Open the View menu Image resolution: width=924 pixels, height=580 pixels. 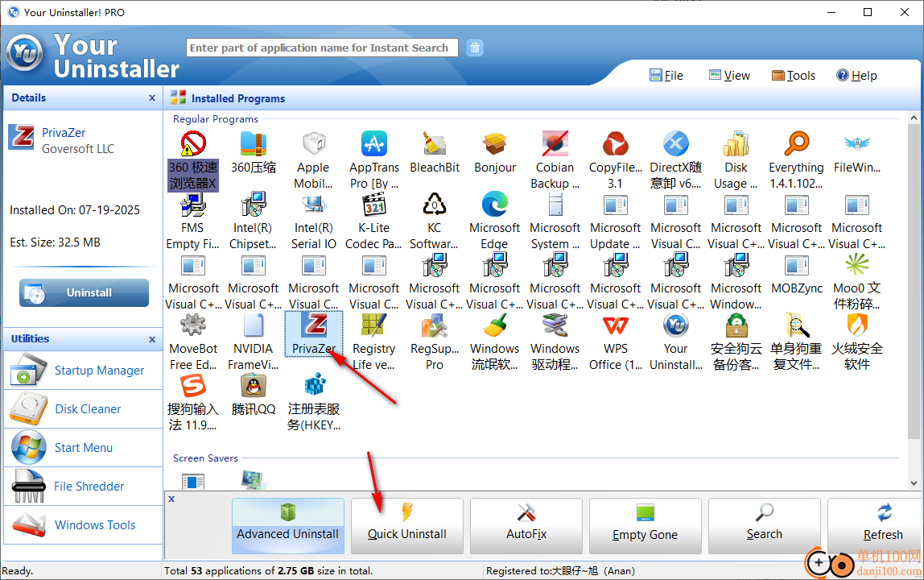point(729,76)
